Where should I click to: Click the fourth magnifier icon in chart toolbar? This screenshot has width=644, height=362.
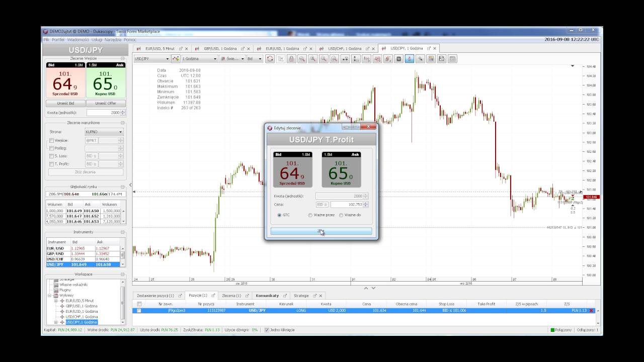point(334,59)
